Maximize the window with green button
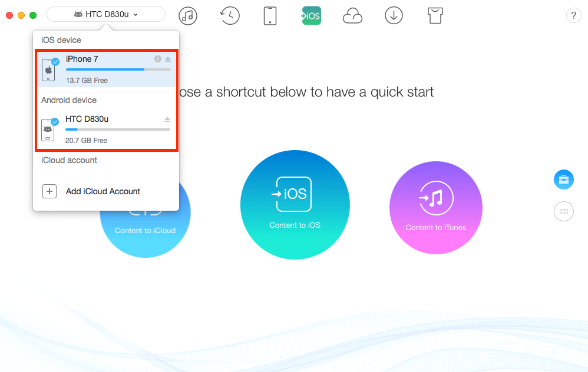Image resolution: width=588 pixels, height=372 pixels. [x=33, y=15]
